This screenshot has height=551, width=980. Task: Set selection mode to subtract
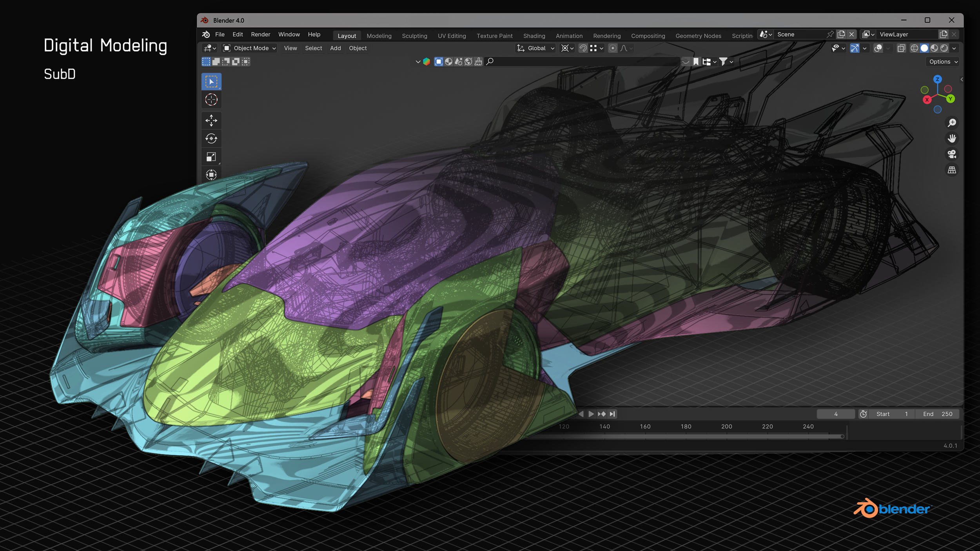point(226,62)
